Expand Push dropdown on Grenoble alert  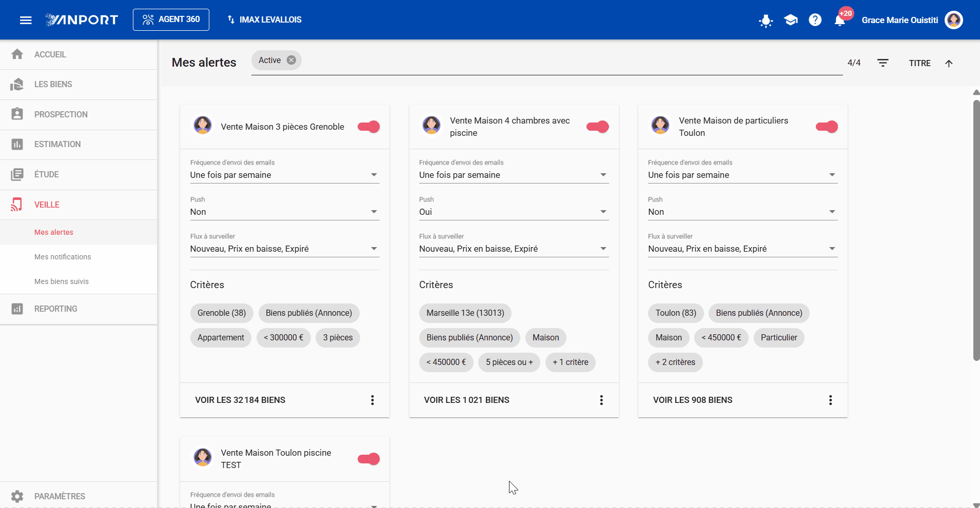coord(285,212)
